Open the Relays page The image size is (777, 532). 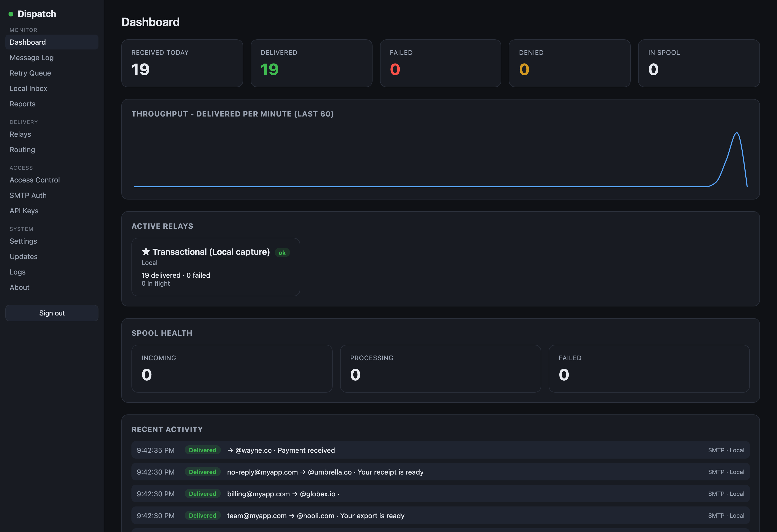click(x=52, y=134)
